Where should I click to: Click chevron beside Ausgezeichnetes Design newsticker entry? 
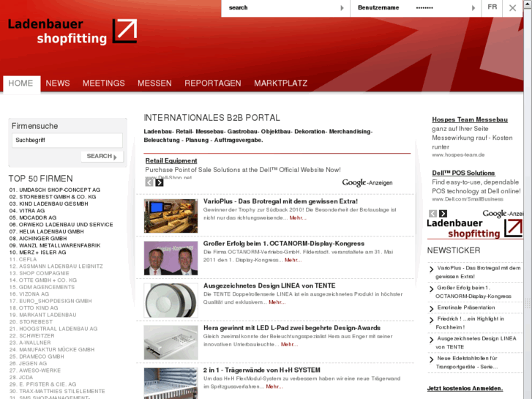[x=432, y=340]
